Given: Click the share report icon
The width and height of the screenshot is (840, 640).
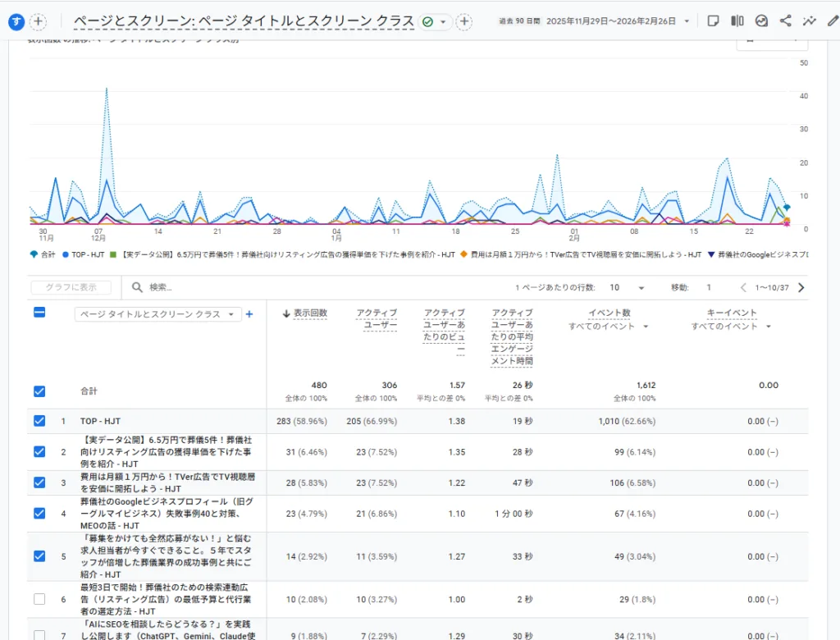Looking at the screenshot, I should 785,21.
